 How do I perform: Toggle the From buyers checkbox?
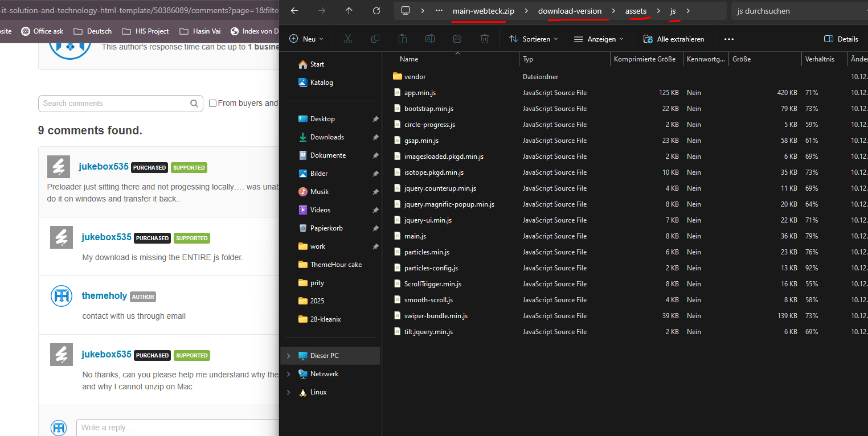(x=212, y=104)
